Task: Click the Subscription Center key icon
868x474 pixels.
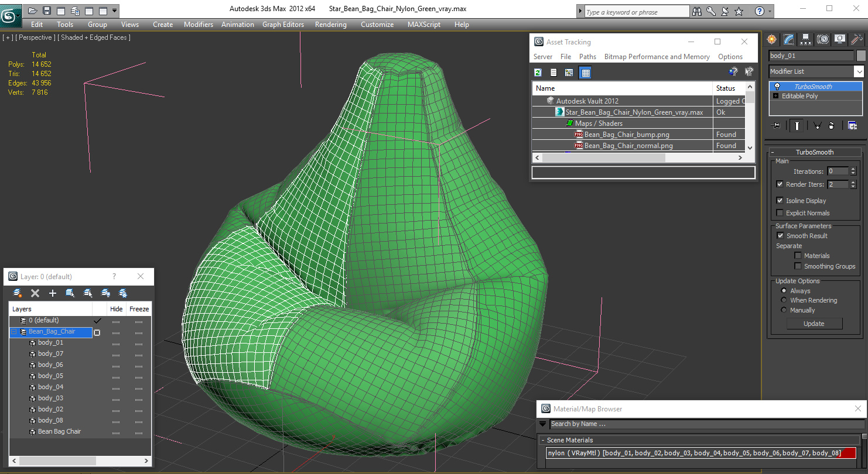Action: 711,11
